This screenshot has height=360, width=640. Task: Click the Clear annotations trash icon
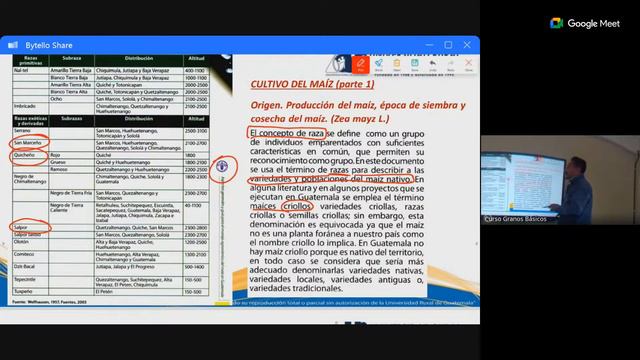[397, 64]
